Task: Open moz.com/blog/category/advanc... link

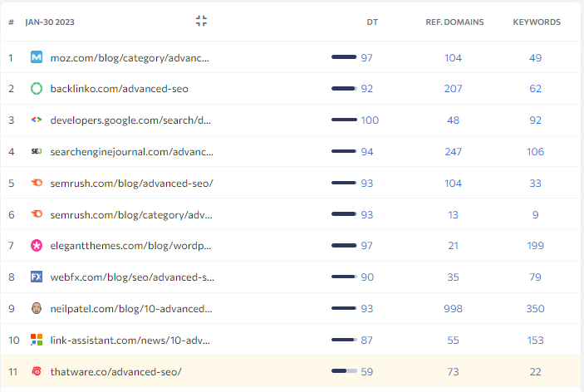Action: click(130, 58)
